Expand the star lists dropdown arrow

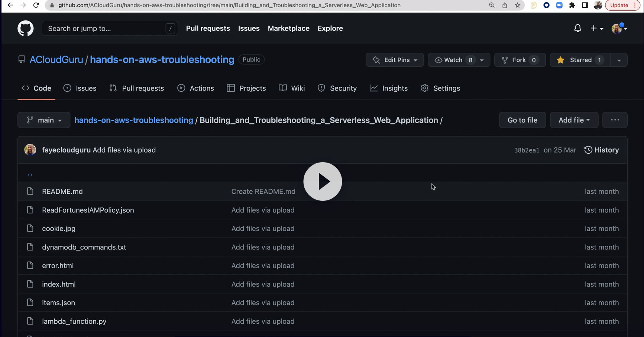pos(619,60)
